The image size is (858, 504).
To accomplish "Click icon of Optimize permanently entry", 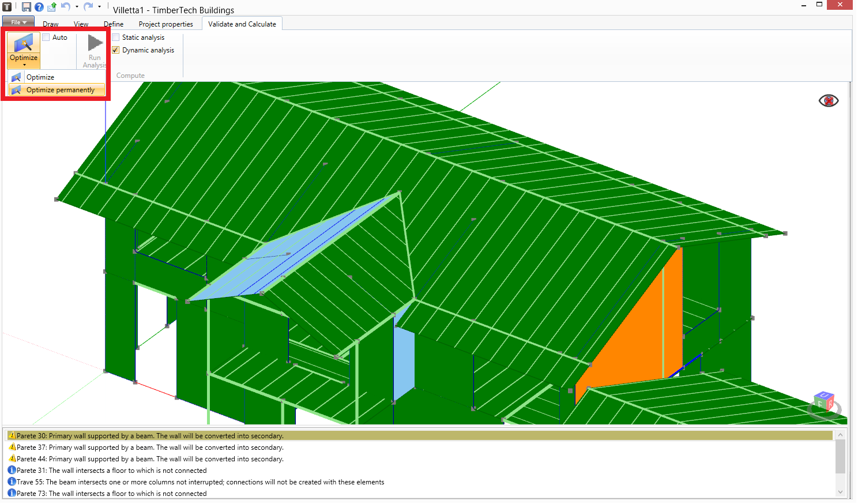I will point(16,90).
